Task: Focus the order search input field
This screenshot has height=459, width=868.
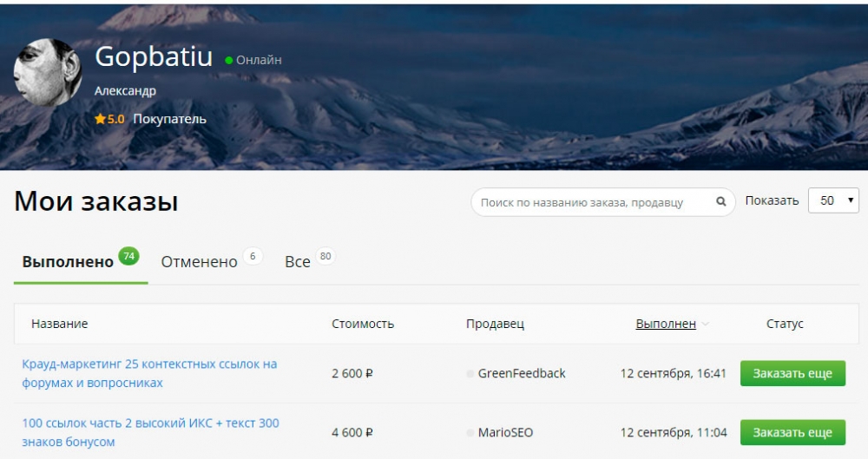Action: [595, 202]
